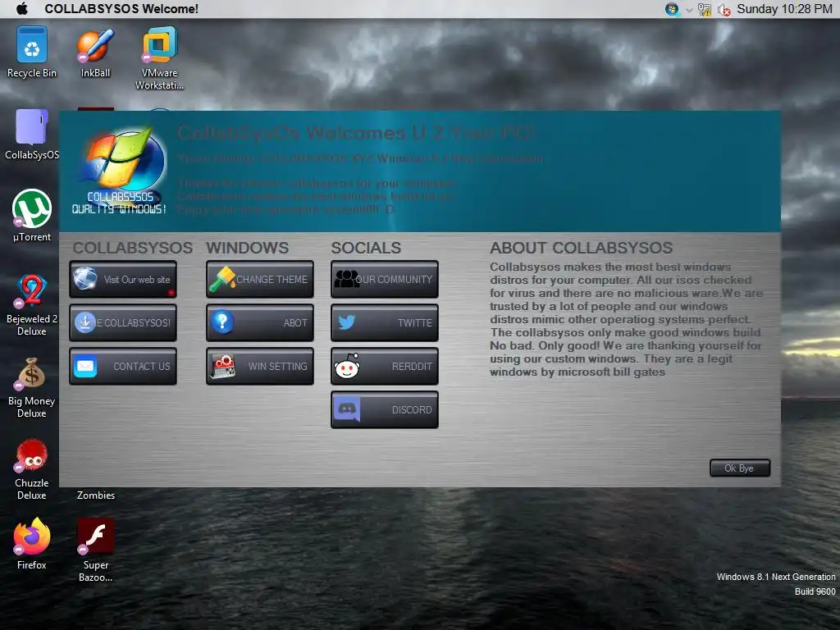The height and width of the screenshot is (630, 840).
Task: Click the Windows orb tray icon
Action: [672, 9]
